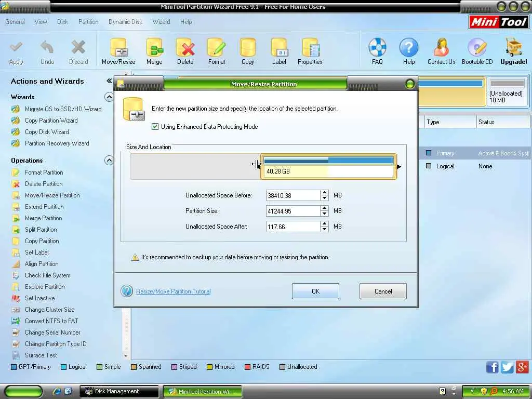Click the Copy toolbar icon
Screen dimensions: 532x399
[248, 51]
